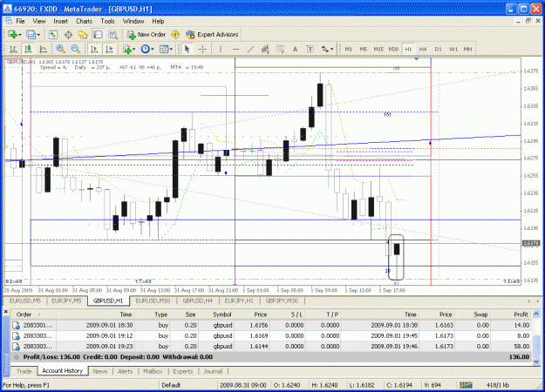The height and width of the screenshot is (392, 545).
Task: Toggle the Expert Advisors button
Action: tap(212, 34)
